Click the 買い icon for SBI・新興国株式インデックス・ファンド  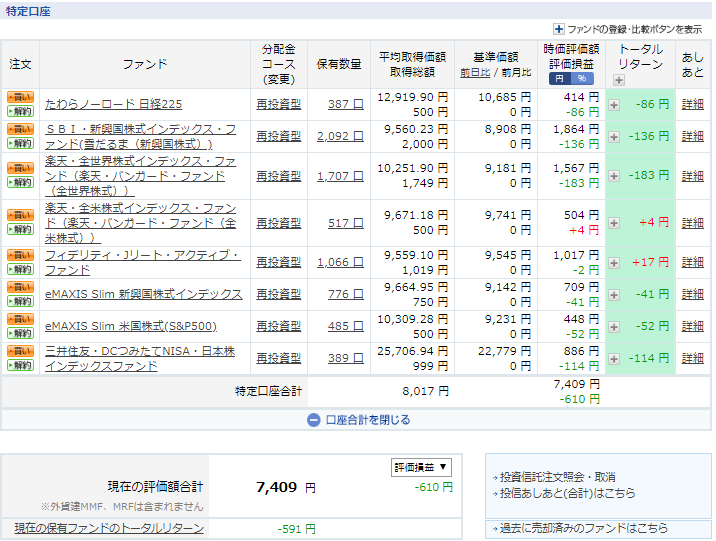click(20, 129)
